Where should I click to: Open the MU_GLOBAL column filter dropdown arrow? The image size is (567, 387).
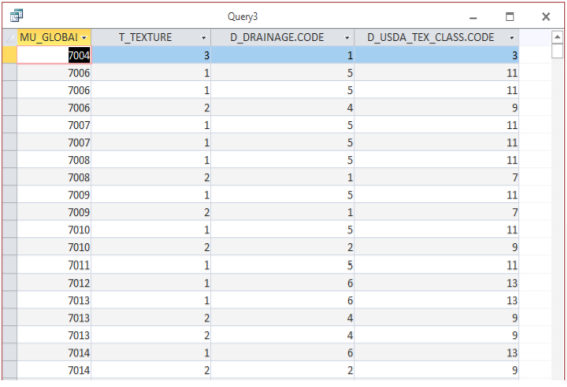click(84, 38)
